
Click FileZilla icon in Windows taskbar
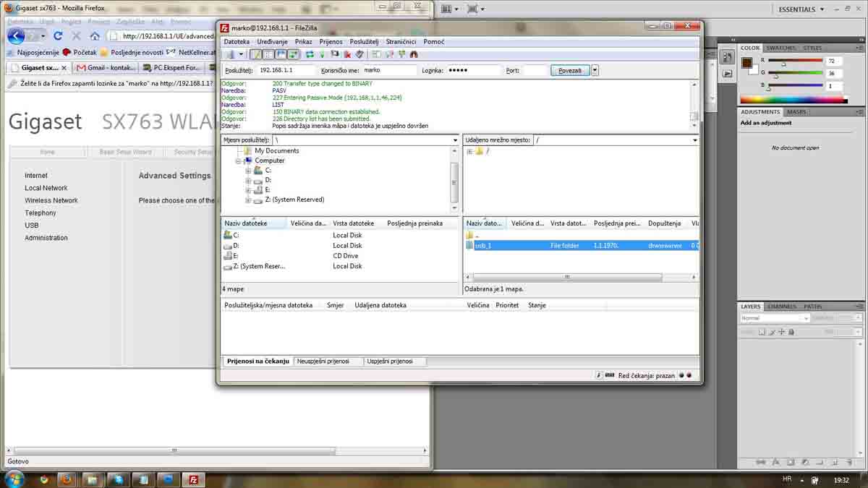[x=193, y=479]
